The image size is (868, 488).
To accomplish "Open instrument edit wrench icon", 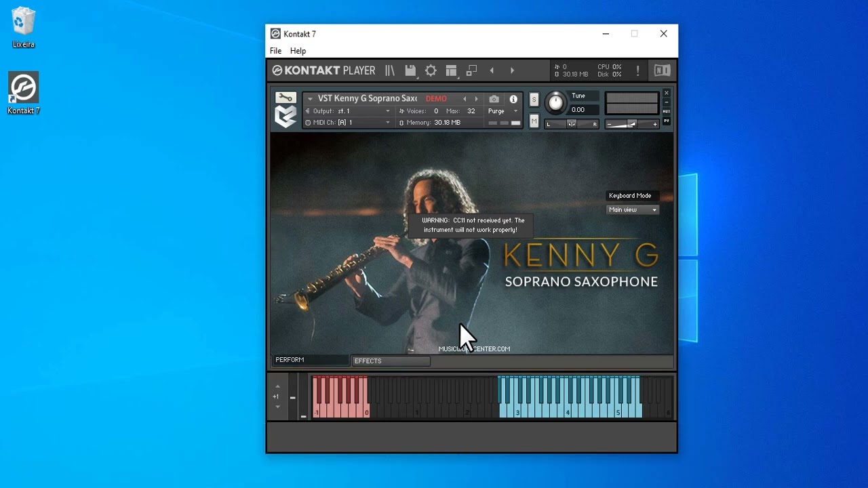I will (x=285, y=98).
